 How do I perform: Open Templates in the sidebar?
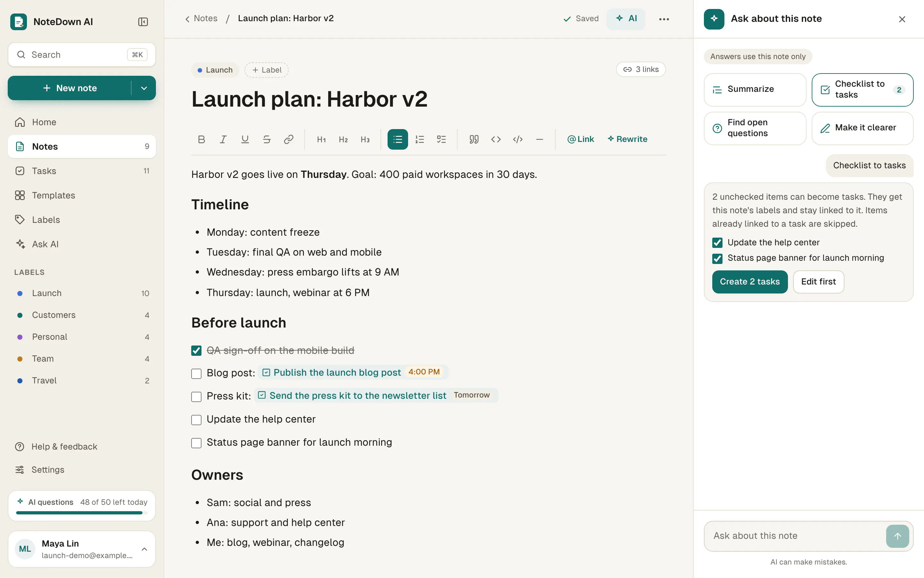point(82,195)
